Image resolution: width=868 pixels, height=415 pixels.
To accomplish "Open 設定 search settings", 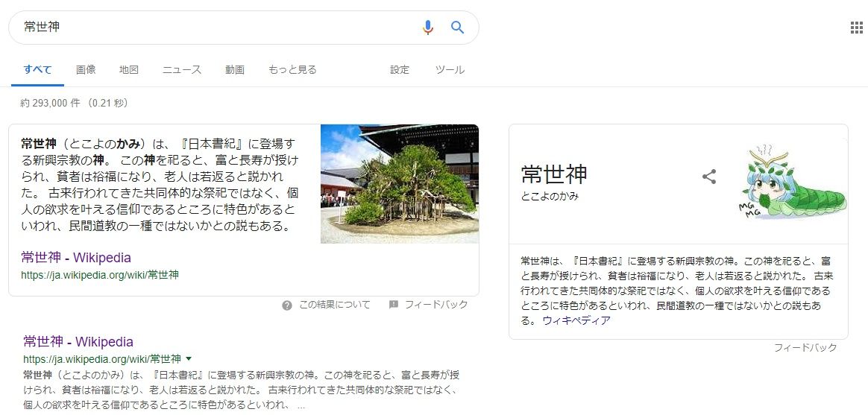I will (x=400, y=70).
